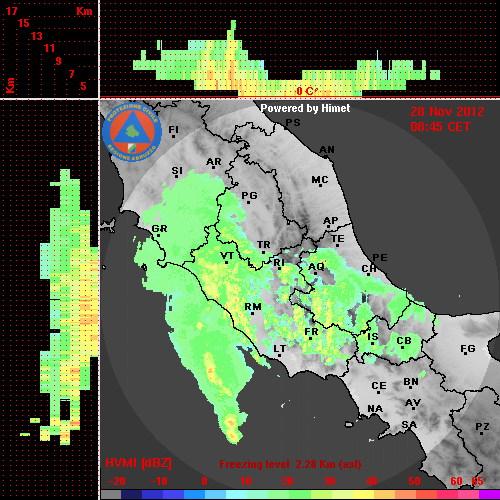The height and width of the screenshot is (500, 500).
Task: Click the magenta swatch on the dBZ color bar
Action: point(489,495)
